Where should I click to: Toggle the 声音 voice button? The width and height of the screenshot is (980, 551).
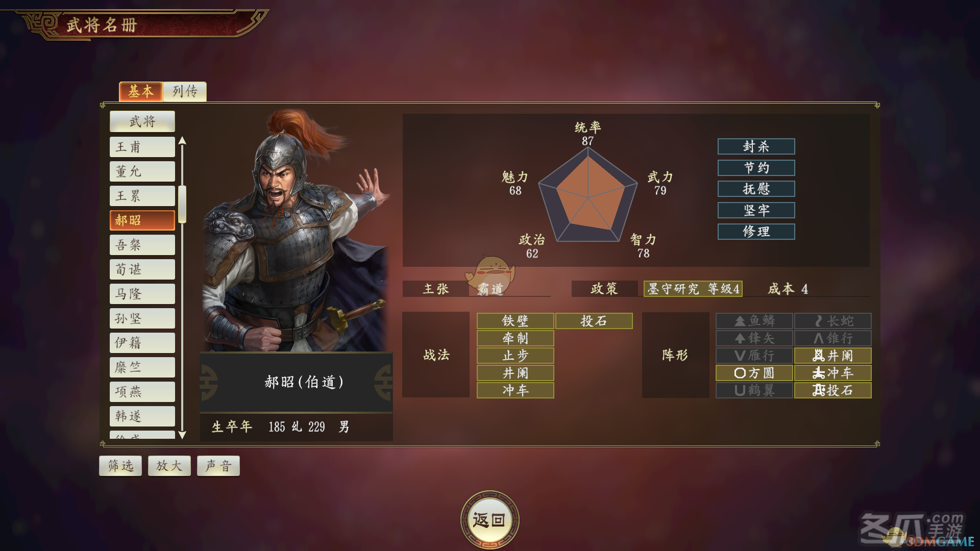pos(218,466)
